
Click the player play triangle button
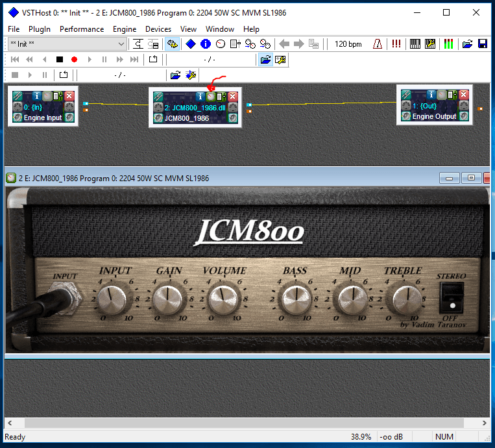(90, 59)
